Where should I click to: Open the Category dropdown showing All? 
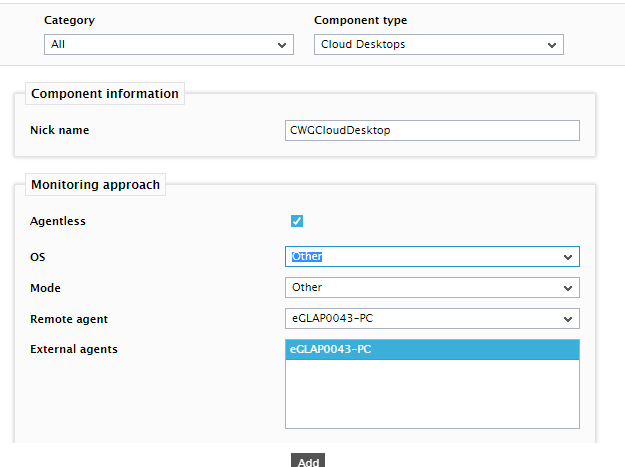click(x=169, y=44)
